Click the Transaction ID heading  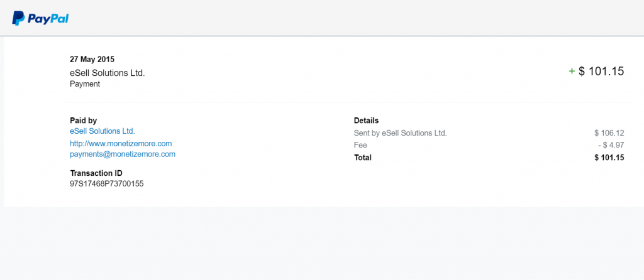coord(96,173)
